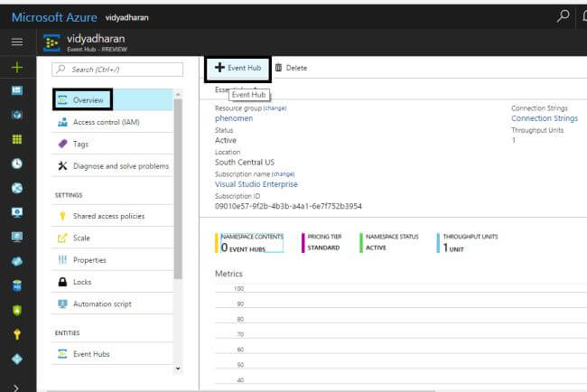Open the yellow key Subscriptions icon
Viewport: 587px width, 392px height.
click(x=17, y=334)
